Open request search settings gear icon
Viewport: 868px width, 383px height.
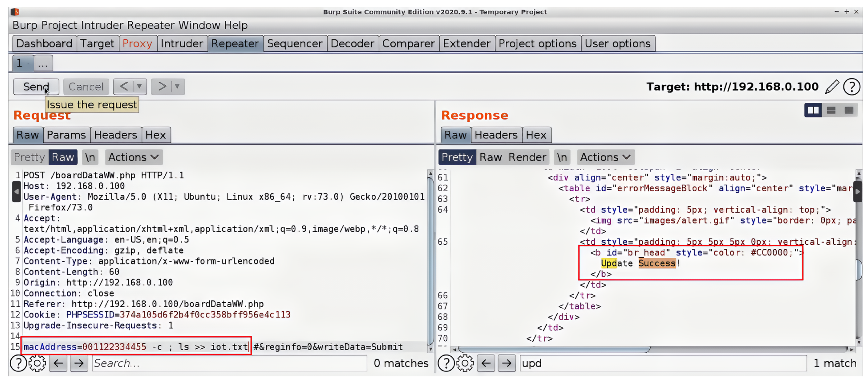pyautogui.click(x=37, y=363)
